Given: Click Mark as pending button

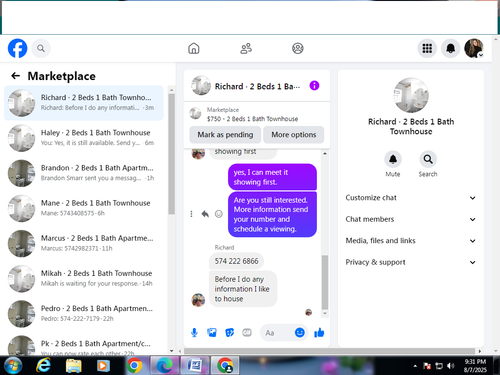Looking at the screenshot, I should (225, 135).
